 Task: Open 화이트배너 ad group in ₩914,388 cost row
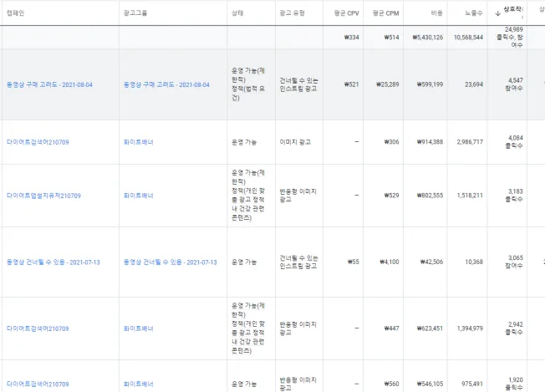click(x=138, y=142)
